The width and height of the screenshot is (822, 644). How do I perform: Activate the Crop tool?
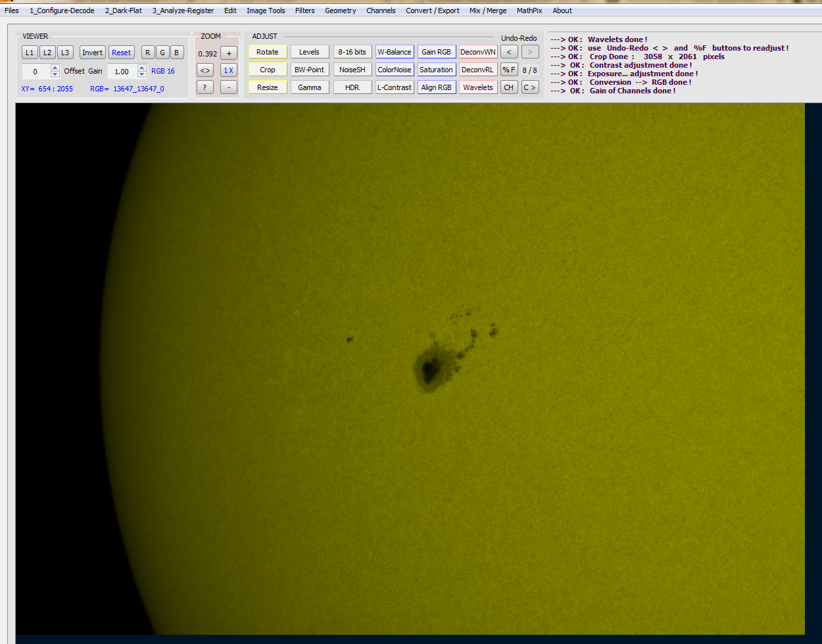268,69
